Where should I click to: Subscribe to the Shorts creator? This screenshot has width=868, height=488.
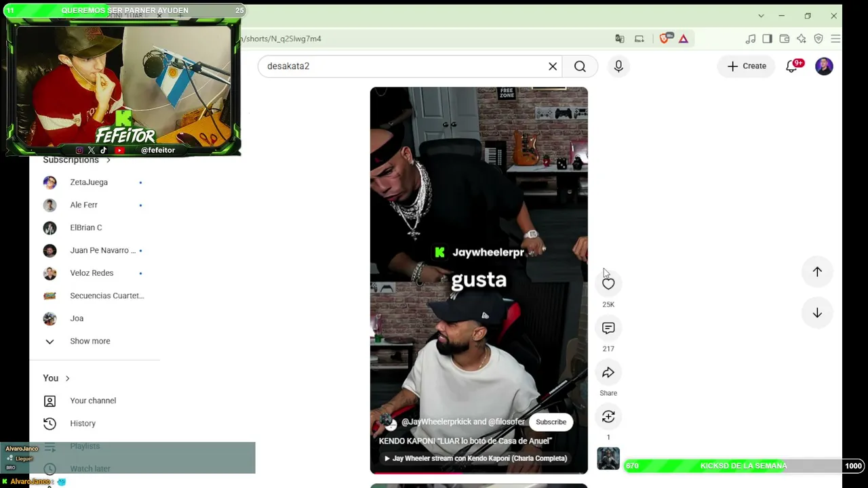click(x=551, y=422)
